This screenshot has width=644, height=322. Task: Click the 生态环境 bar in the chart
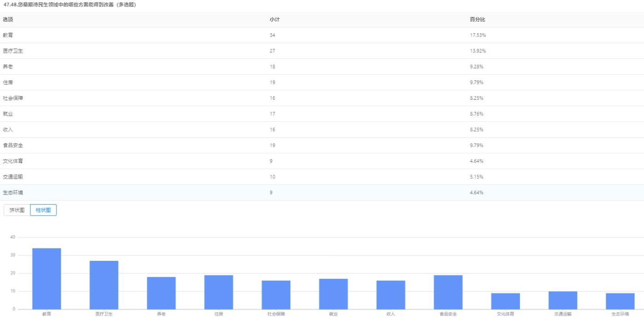pyautogui.click(x=620, y=301)
